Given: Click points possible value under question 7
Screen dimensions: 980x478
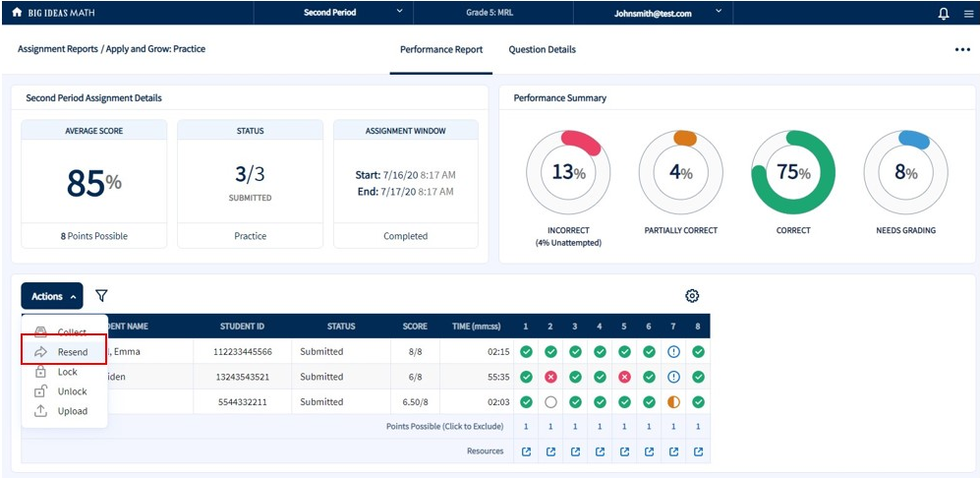Looking at the screenshot, I should click(x=673, y=427).
